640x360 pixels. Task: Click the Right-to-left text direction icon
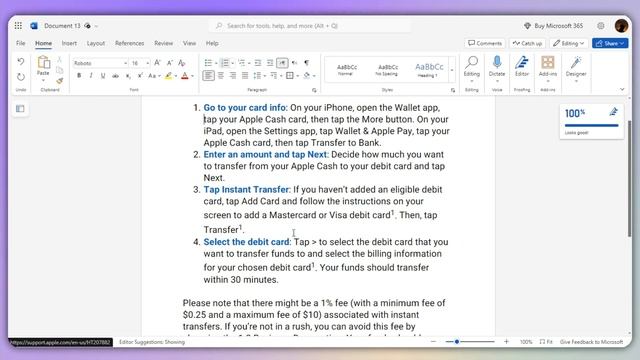[294, 63]
